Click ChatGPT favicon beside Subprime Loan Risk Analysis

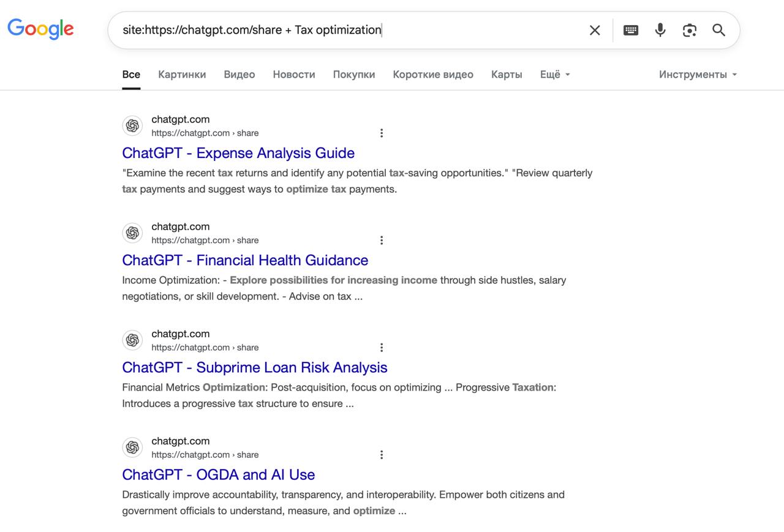[x=132, y=340]
